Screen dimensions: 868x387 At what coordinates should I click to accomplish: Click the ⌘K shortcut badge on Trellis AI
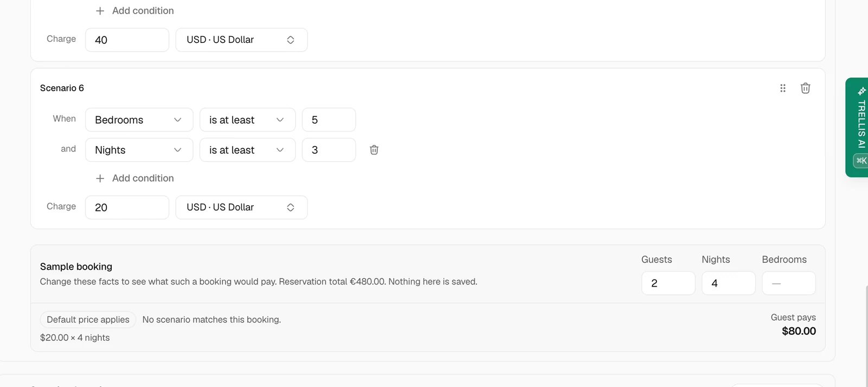click(861, 161)
